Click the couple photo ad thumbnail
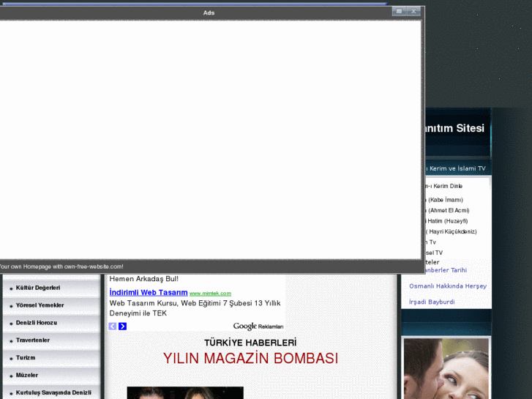 tap(446, 368)
